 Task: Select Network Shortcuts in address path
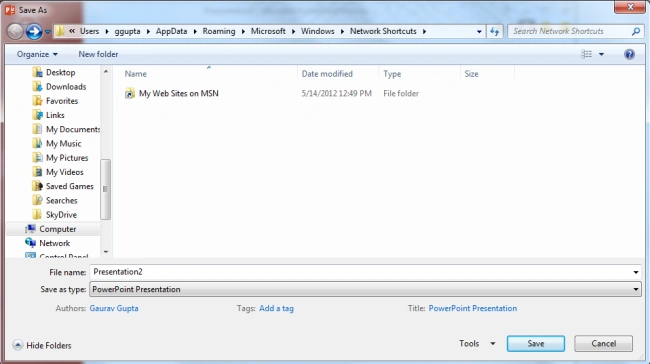[383, 32]
